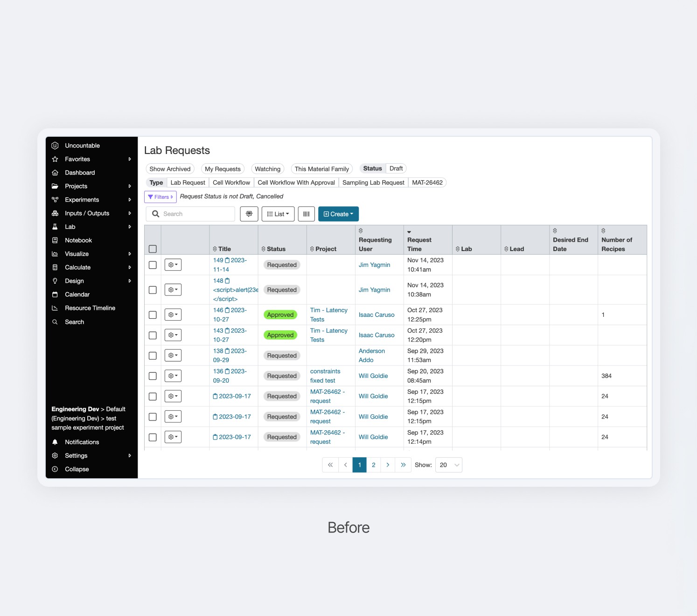Viewport: 697px width, 616px height.
Task: Select the Draft status filter
Action: [x=396, y=168]
